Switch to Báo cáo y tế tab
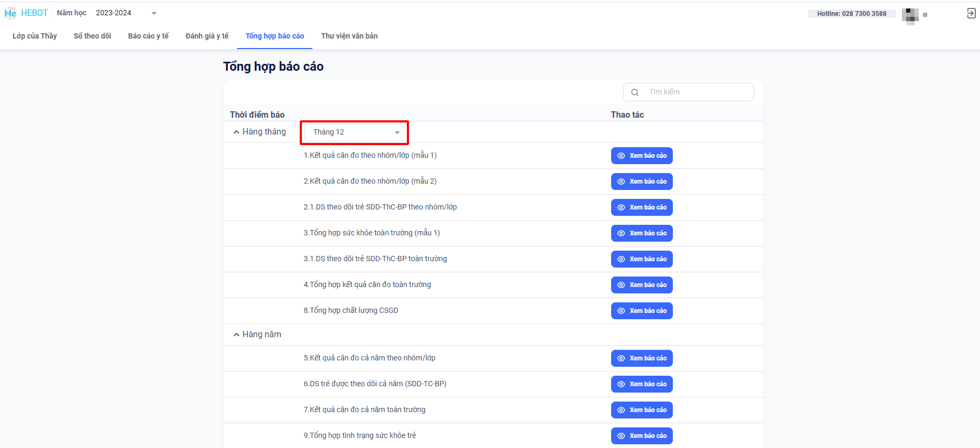Image resolution: width=980 pixels, height=448 pixels. click(148, 36)
